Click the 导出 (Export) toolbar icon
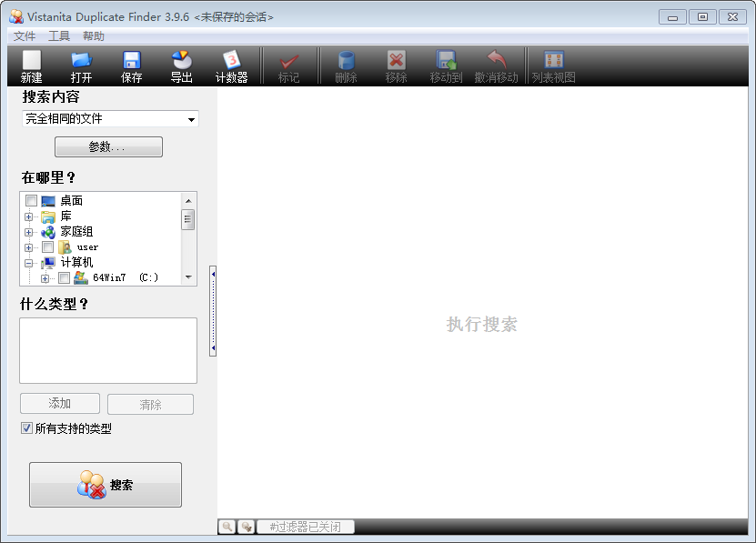Screen dimensions: 756x543 pyautogui.click(x=181, y=66)
